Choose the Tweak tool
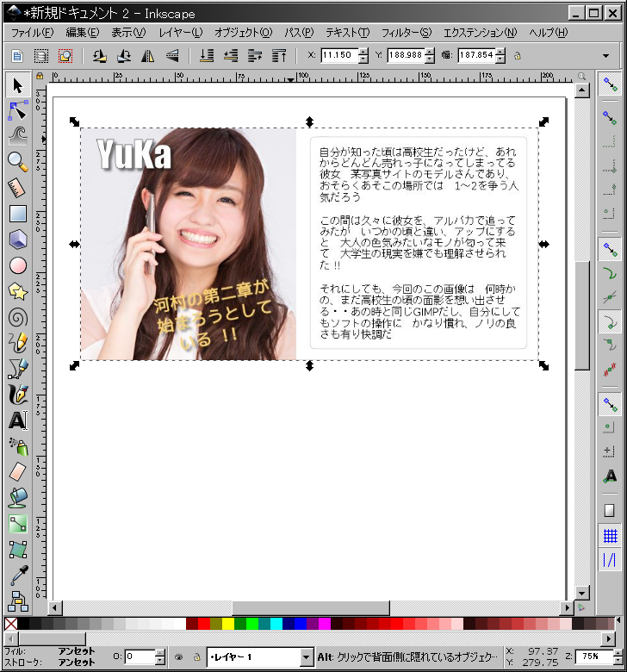Image resolution: width=627 pixels, height=672 pixels. [18, 137]
